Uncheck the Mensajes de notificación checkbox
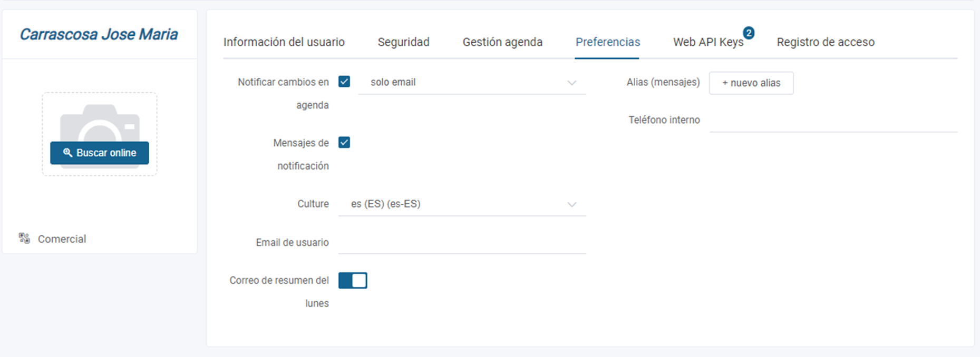Screen dimensions: 980x357 click(344, 143)
